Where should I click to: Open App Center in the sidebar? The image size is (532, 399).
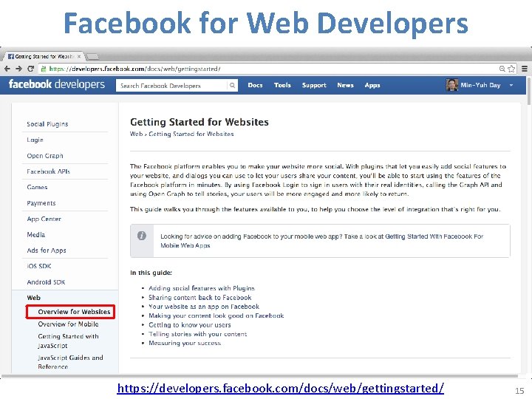44,219
